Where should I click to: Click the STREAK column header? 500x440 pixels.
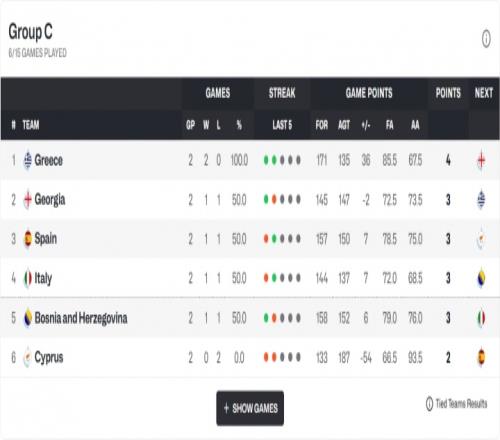282,93
